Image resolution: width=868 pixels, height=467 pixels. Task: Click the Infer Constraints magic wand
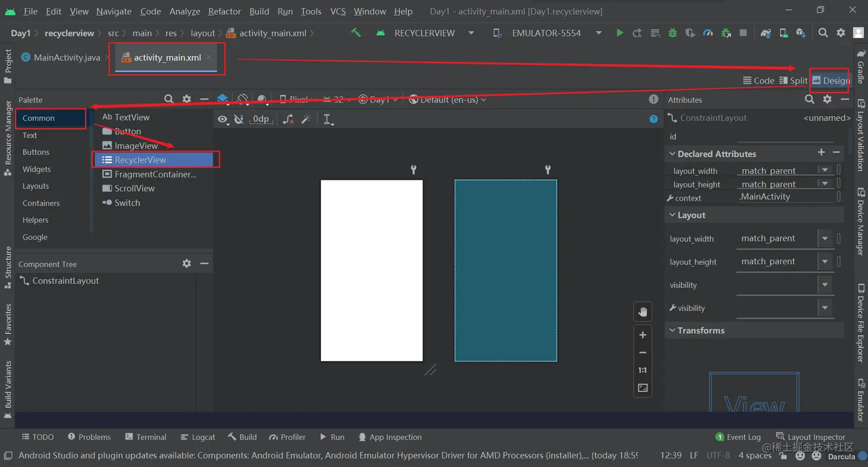point(307,119)
